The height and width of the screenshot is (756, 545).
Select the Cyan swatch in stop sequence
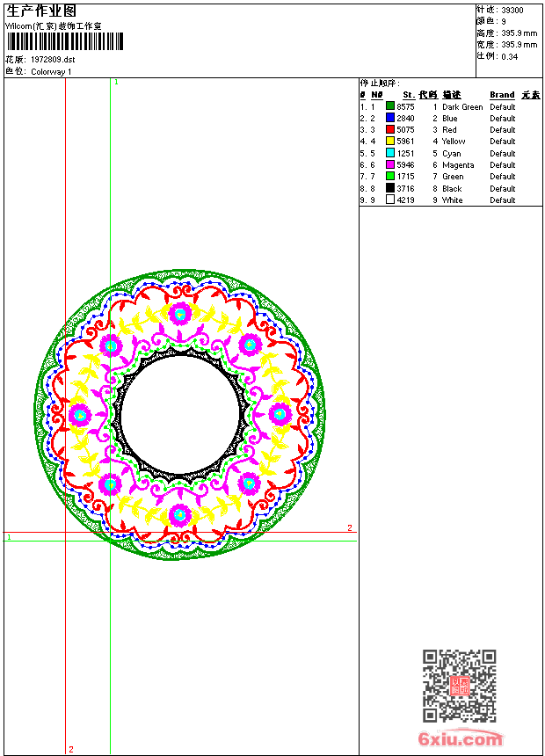point(390,153)
